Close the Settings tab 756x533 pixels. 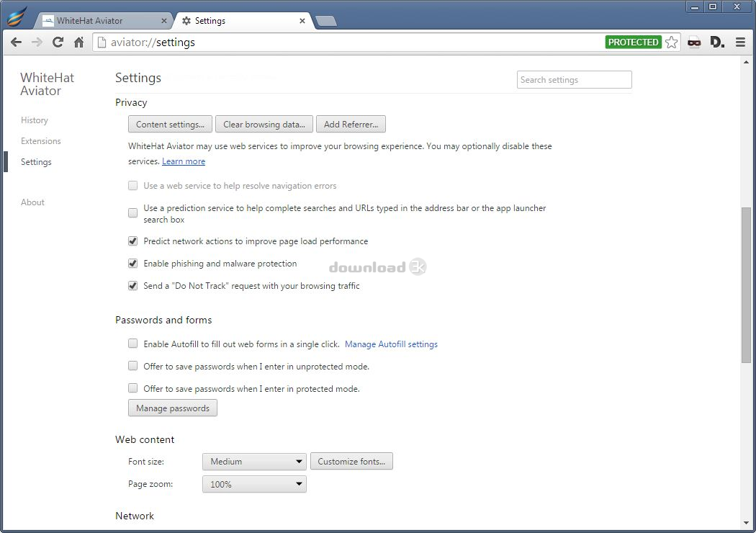click(x=302, y=21)
